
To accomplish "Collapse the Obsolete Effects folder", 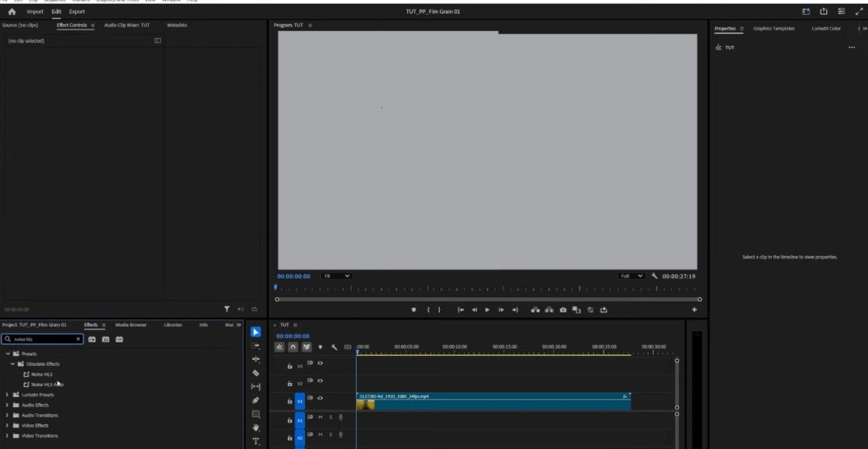I will [x=12, y=364].
